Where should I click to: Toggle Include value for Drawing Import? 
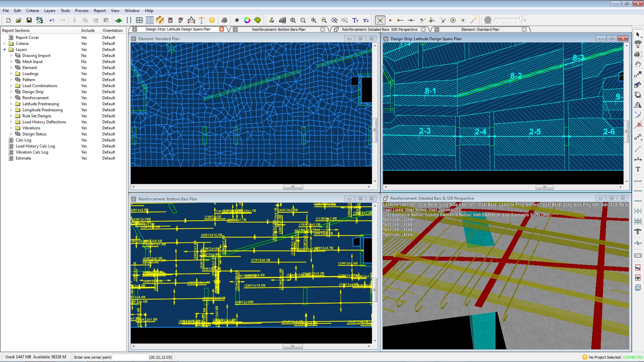coord(84,56)
